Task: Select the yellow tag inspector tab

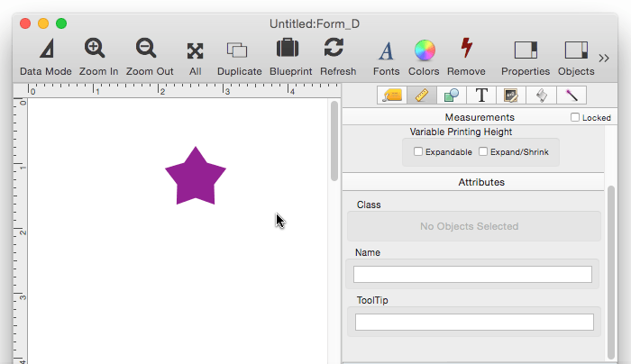Action: pos(392,96)
